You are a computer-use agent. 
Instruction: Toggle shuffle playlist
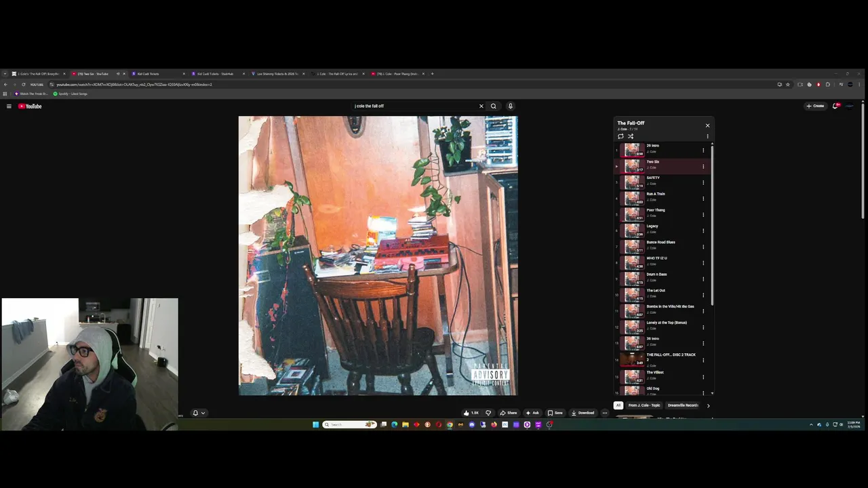tap(631, 136)
